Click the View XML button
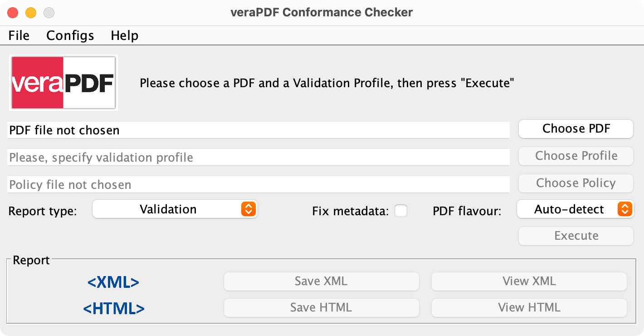644x336 pixels. coord(529,281)
